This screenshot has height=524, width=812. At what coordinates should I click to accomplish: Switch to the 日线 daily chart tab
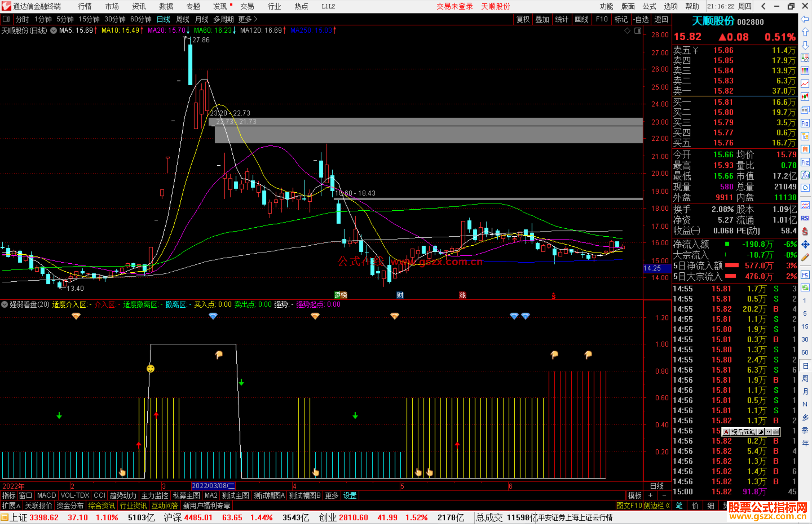(164, 19)
